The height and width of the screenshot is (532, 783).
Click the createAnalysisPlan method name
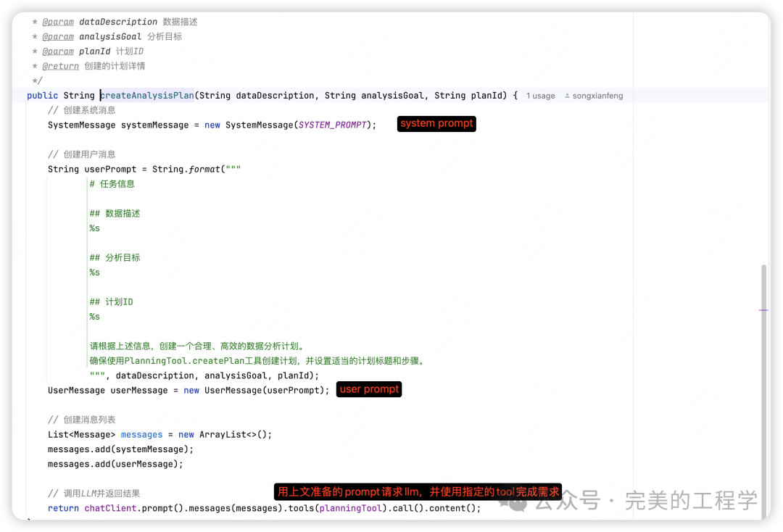147,96
